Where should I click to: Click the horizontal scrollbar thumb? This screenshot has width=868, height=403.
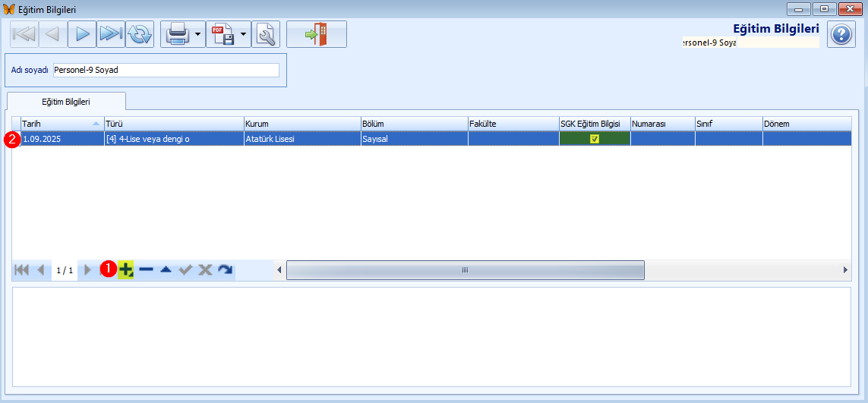465,270
